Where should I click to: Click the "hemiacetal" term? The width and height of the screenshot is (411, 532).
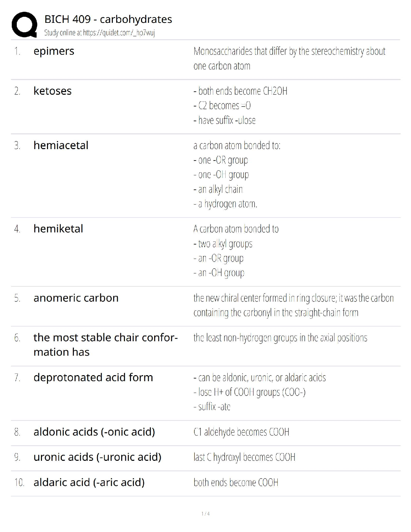click(x=61, y=145)
